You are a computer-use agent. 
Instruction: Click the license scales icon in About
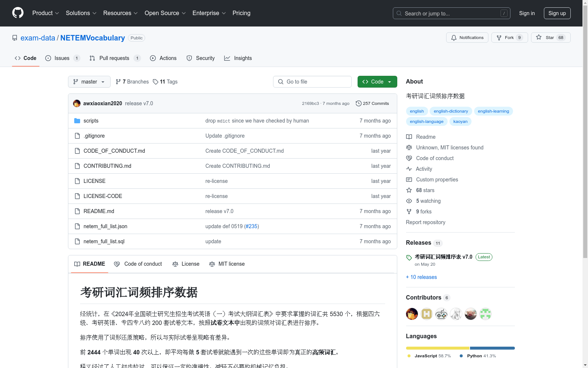[x=409, y=148]
